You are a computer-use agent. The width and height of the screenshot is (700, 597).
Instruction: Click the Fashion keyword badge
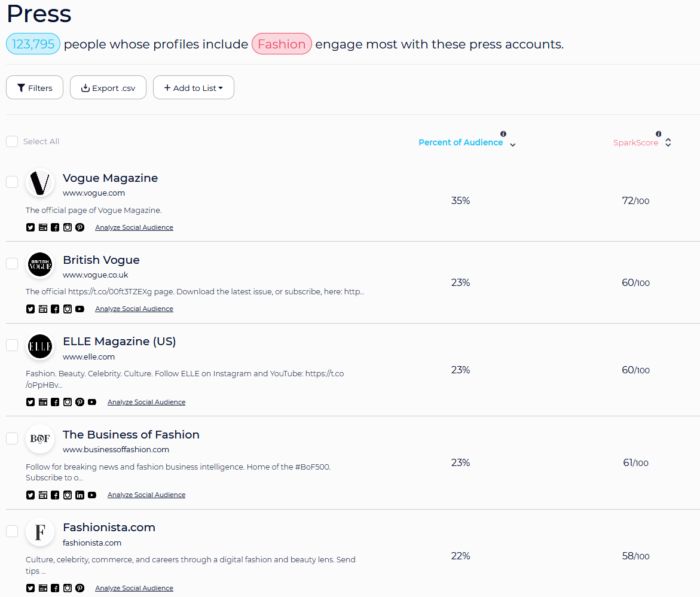(x=282, y=44)
